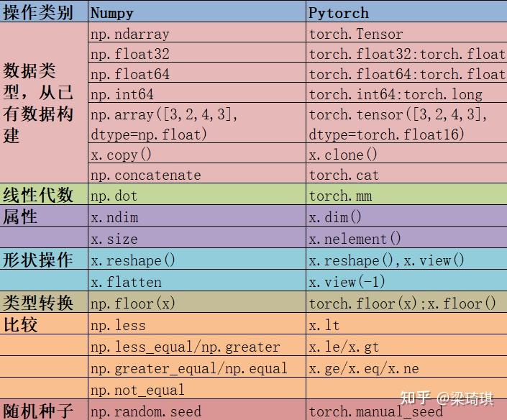507x420 pixels.
Task: Click the torch.Tensor cell
Action: click(406, 32)
